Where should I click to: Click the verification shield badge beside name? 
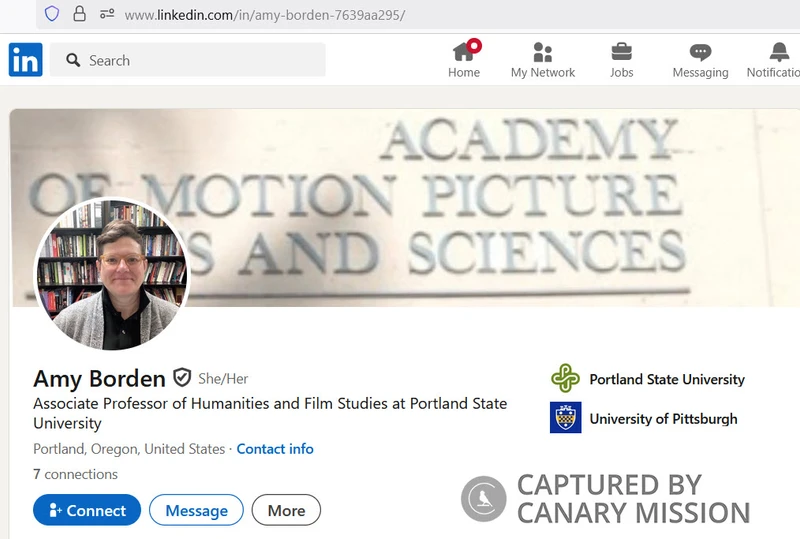[182, 378]
